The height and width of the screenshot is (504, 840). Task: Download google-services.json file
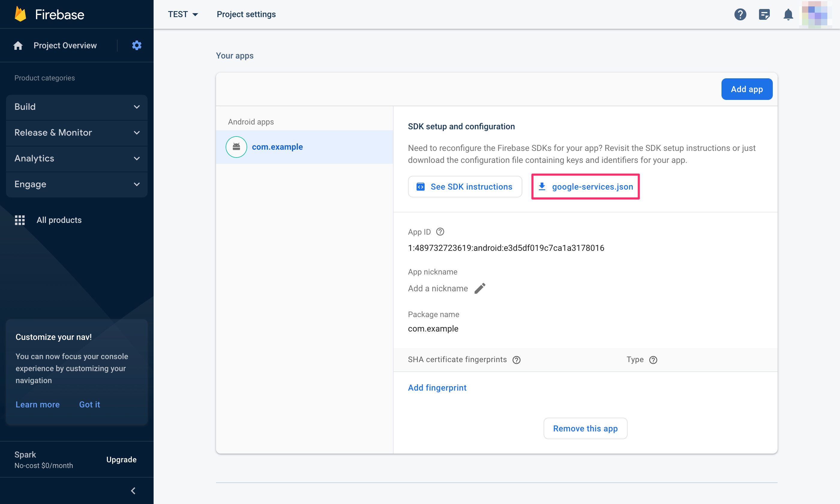tap(585, 187)
